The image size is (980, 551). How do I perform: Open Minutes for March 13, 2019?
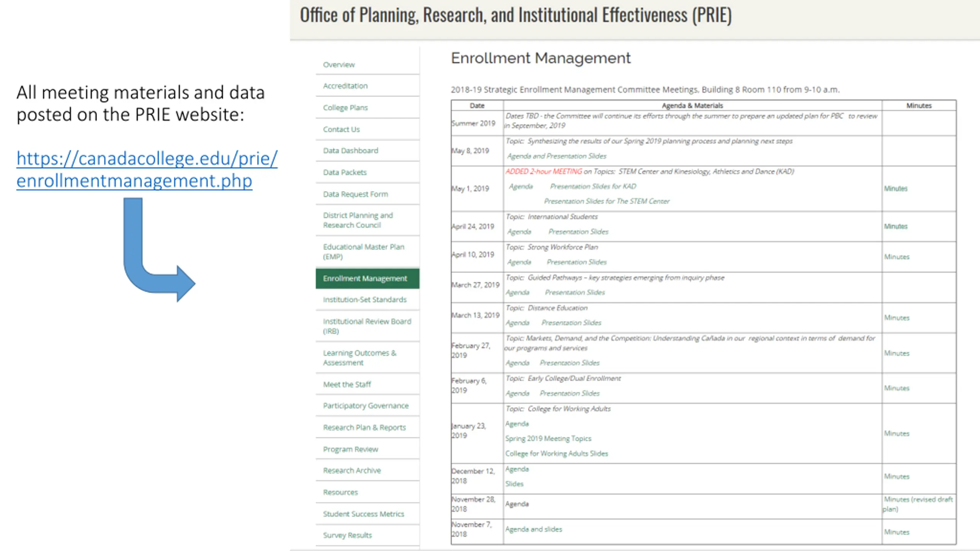tap(897, 318)
